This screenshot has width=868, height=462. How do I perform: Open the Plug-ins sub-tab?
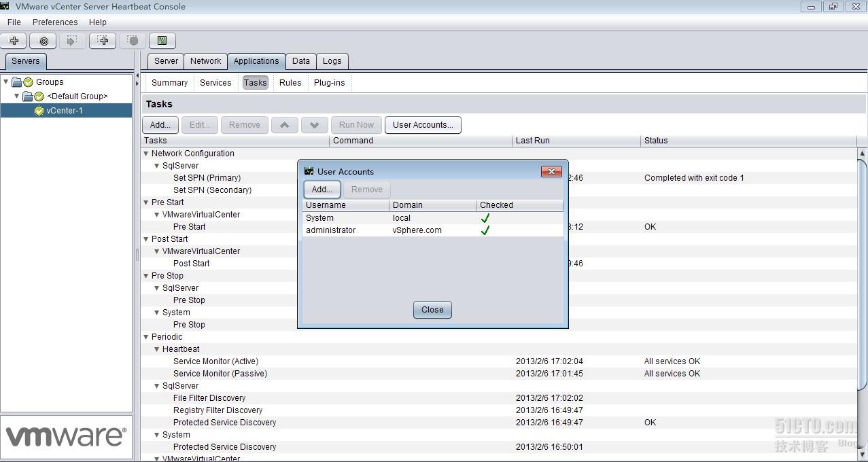point(330,83)
